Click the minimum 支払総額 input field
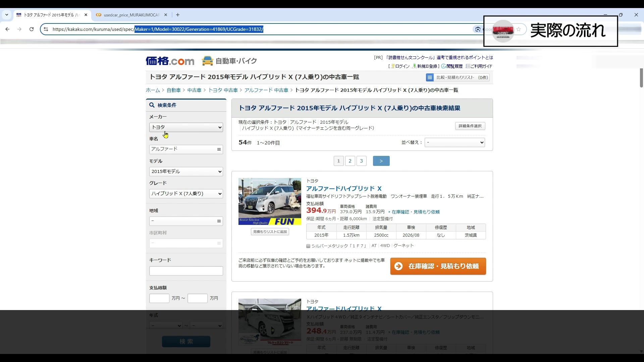Image resolution: width=644 pixels, height=362 pixels. 159,298
